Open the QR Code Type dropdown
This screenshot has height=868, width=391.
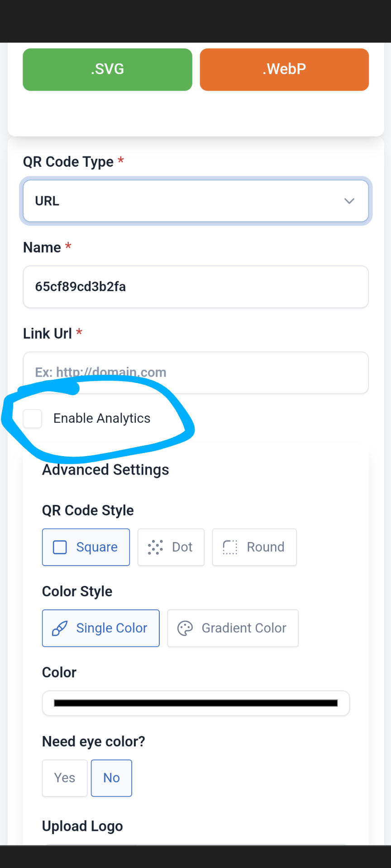195,201
